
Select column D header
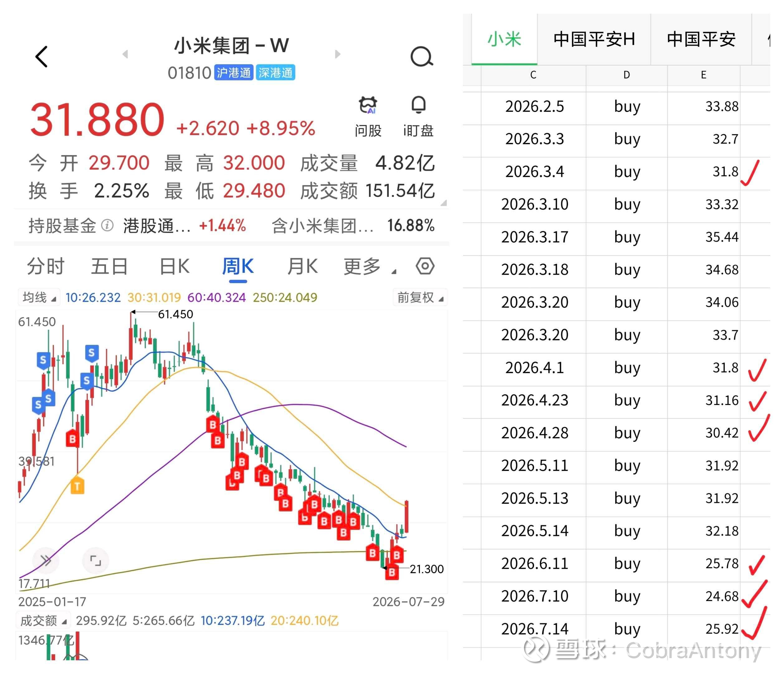pos(627,75)
